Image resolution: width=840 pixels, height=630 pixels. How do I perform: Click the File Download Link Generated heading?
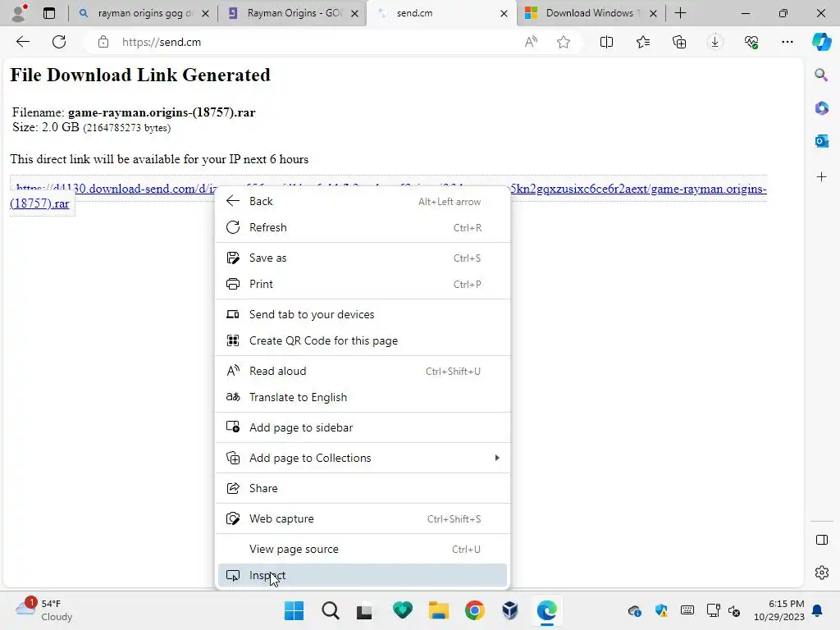click(140, 75)
